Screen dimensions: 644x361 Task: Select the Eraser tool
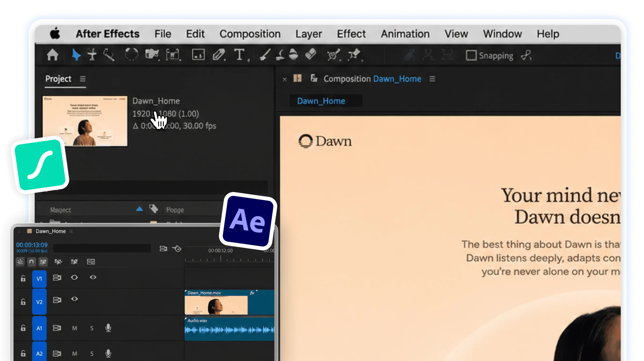[x=311, y=54]
